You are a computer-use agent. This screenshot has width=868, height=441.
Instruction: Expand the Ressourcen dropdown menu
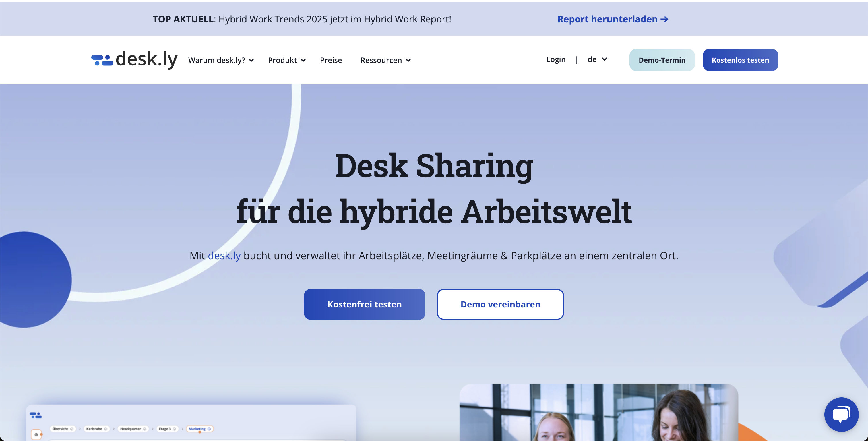coord(385,60)
